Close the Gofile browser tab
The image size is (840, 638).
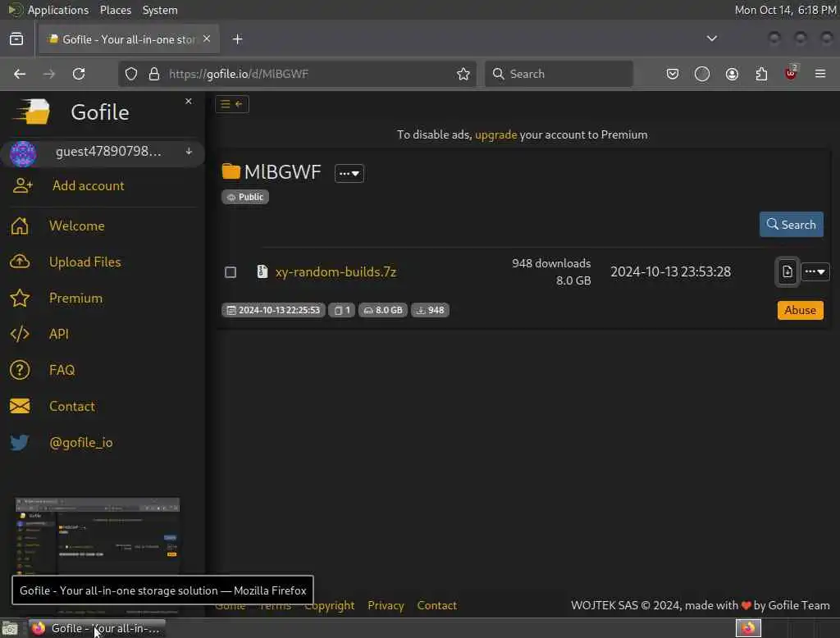[x=207, y=39]
